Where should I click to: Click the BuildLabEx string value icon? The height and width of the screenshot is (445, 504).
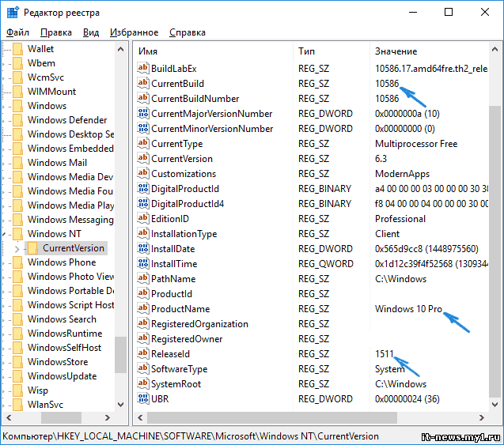(142, 68)
